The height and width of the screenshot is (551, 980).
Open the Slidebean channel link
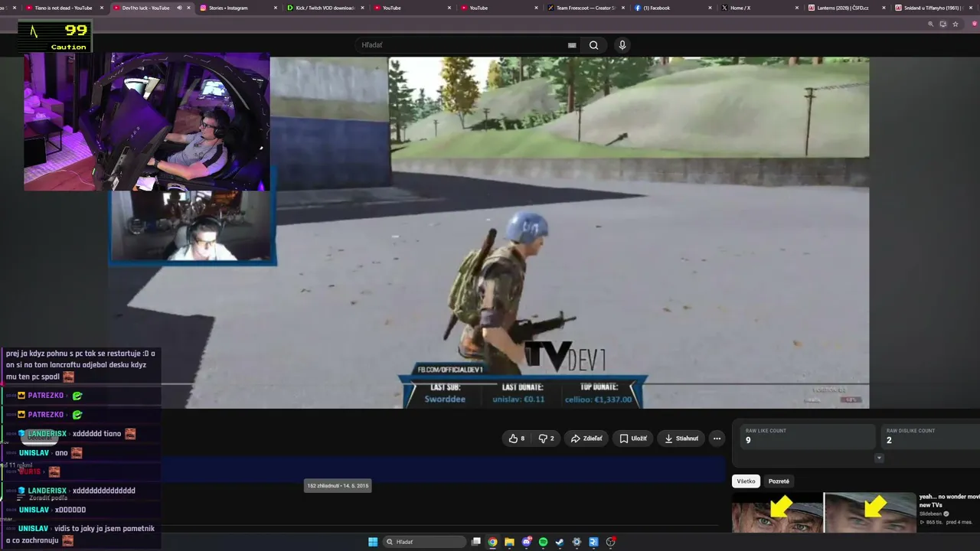930,514
